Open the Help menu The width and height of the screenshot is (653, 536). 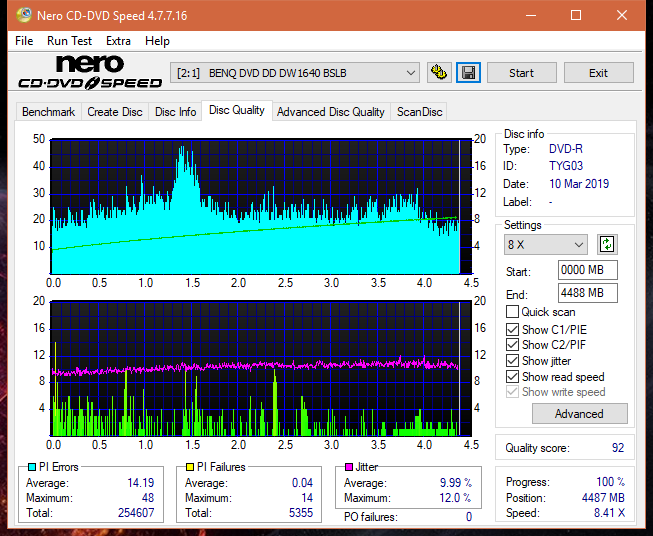(x=157, y=41)
